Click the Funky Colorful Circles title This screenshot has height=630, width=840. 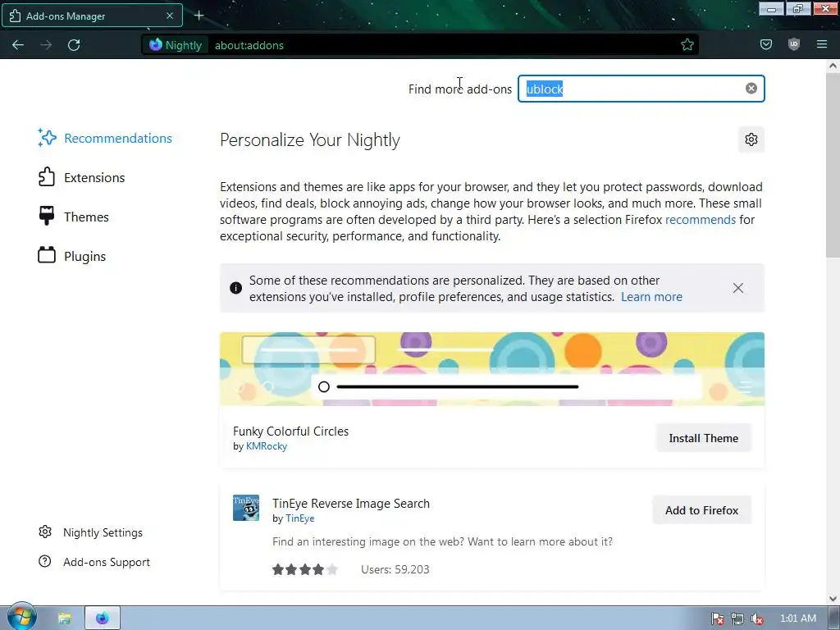click(291, 431)
